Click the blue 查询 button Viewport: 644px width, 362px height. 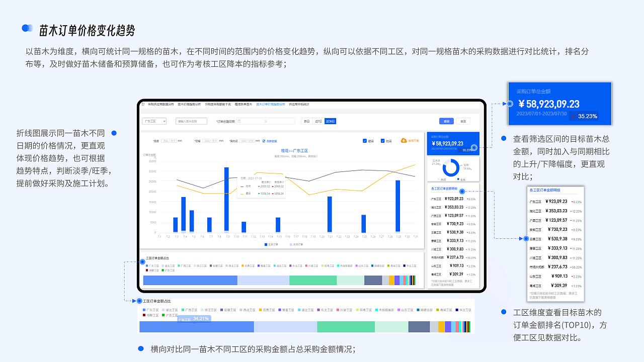[446, 121]
